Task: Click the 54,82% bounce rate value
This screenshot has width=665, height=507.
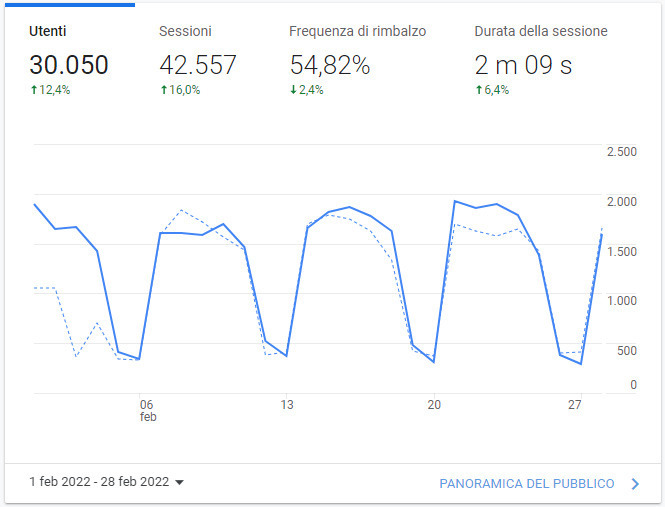Action: pos(330,65)
